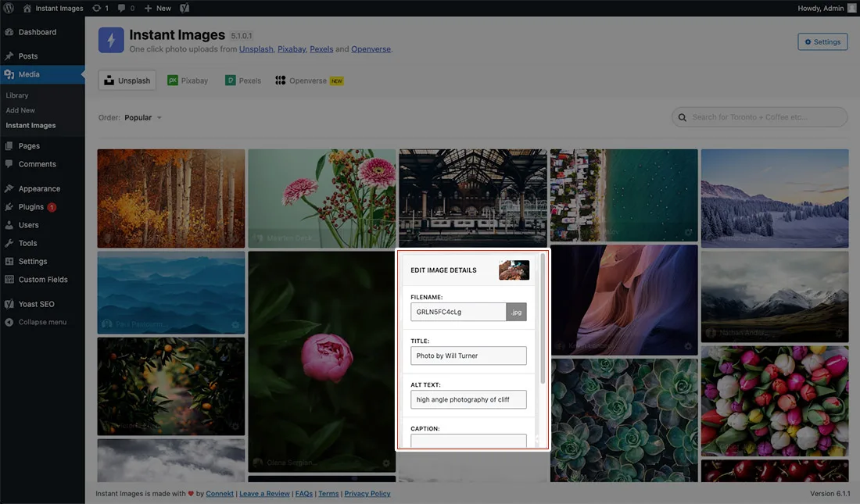Open the Privacy Policy footer link
This screenshot has height=504, width=860.
[367, 494]
